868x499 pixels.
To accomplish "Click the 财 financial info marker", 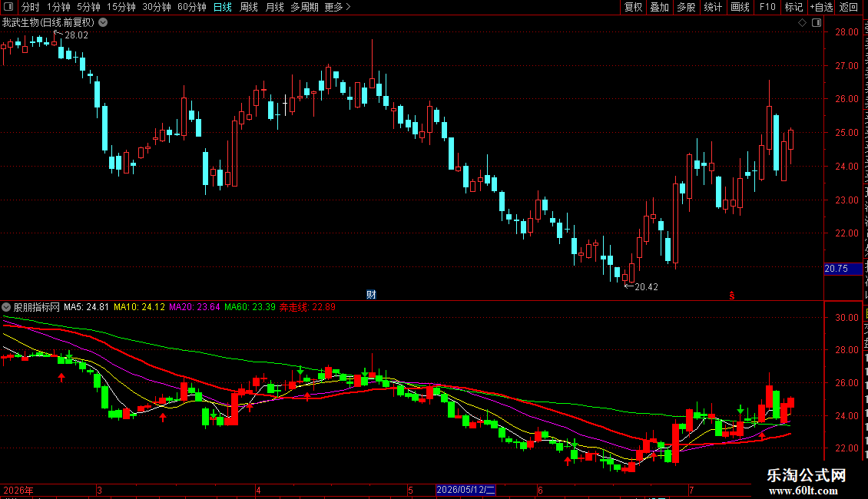I will point(372,294).
